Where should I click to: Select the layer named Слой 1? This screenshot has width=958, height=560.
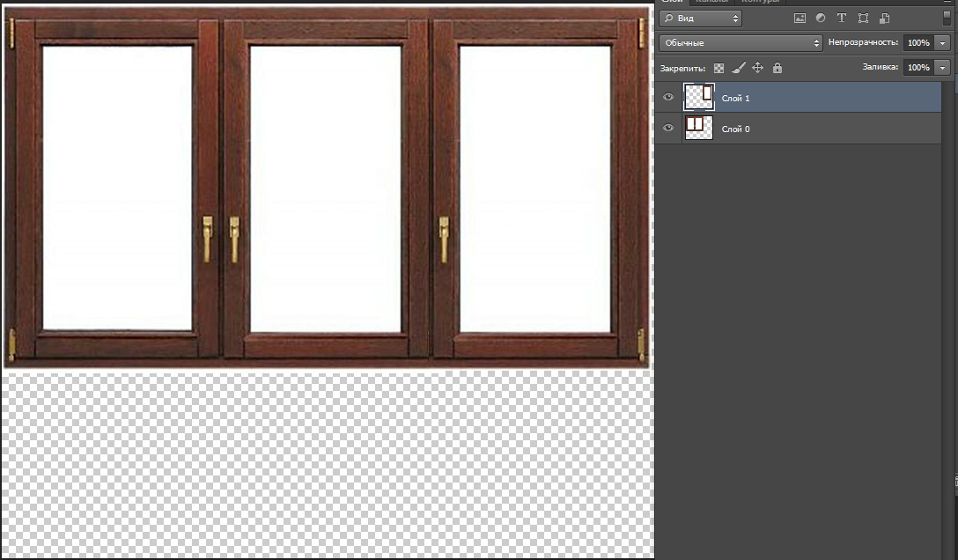(735, 99)
